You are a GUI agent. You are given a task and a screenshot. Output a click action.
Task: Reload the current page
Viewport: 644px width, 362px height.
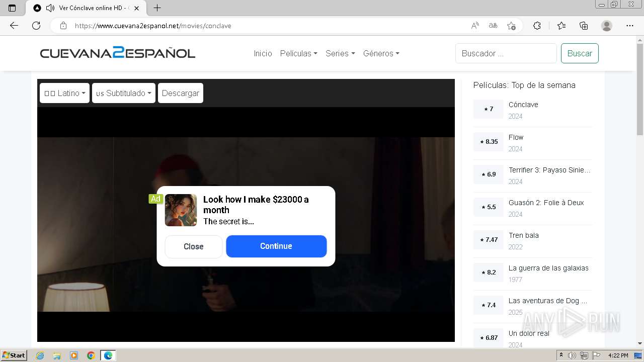[36, 26]
